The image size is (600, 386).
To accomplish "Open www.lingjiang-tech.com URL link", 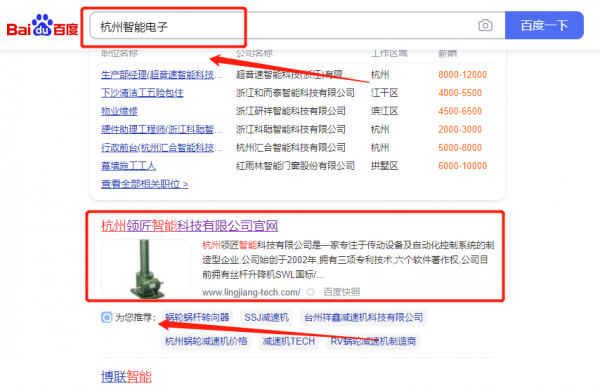I will pyautogui.click(x=251, y=292).
